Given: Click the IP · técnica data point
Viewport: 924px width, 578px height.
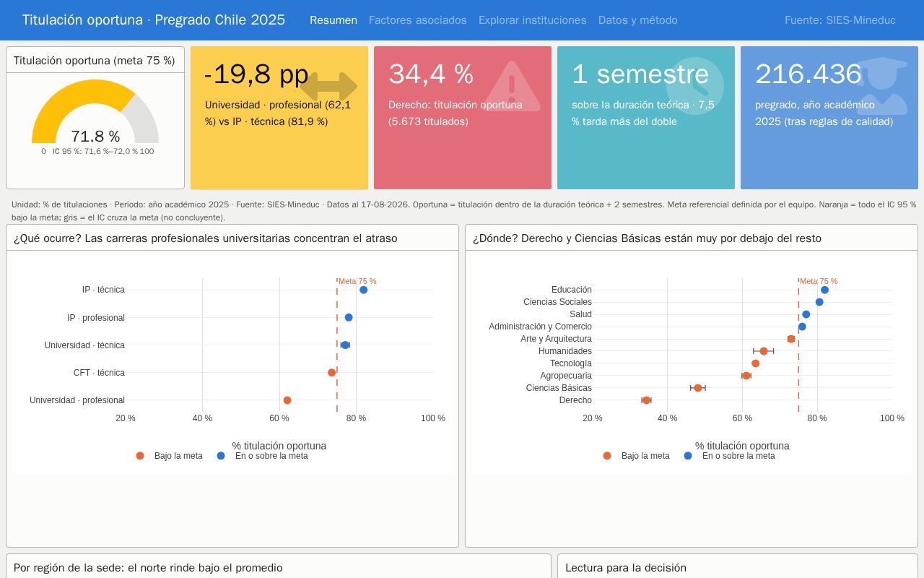Looking at the screenshot, I should point(363,290).
